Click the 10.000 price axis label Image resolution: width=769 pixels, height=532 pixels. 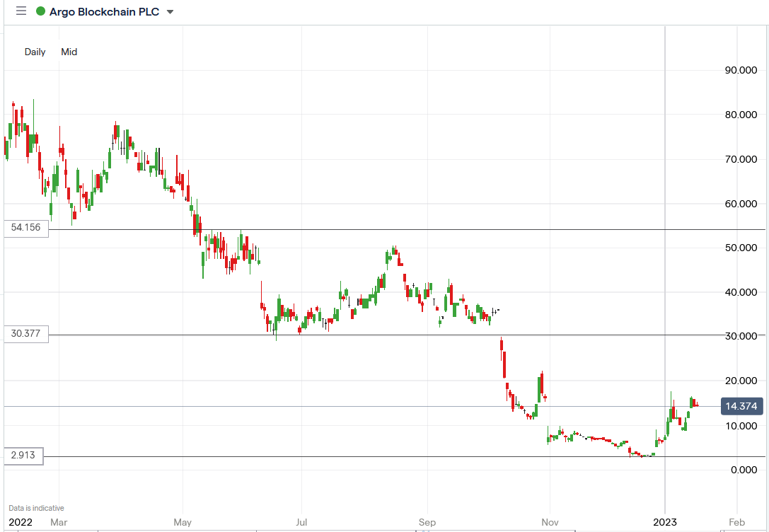[741, 426]
